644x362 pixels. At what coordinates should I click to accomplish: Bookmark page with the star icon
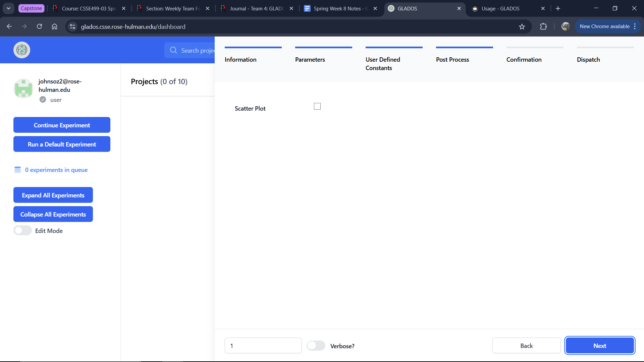tap(522, 26)
